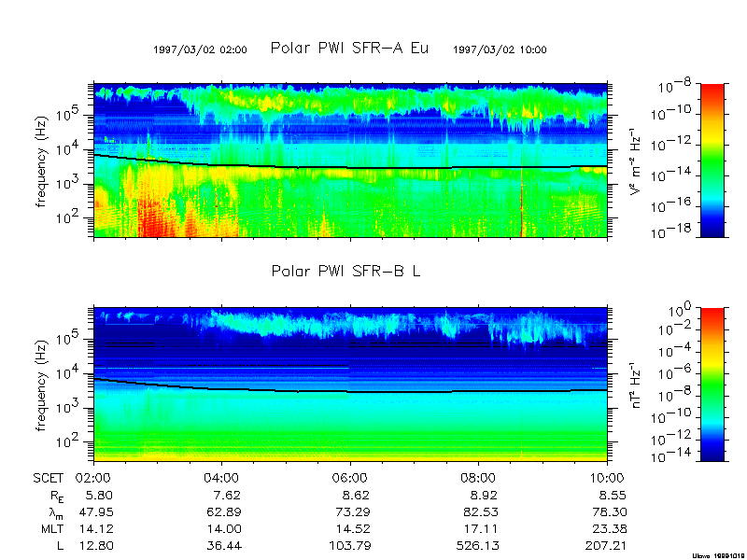Image resolution: width=747 pixels, height=560 pixels.
Task: Click the red vertical spike in top spectrogram
Action: click(x=521, y=205)
